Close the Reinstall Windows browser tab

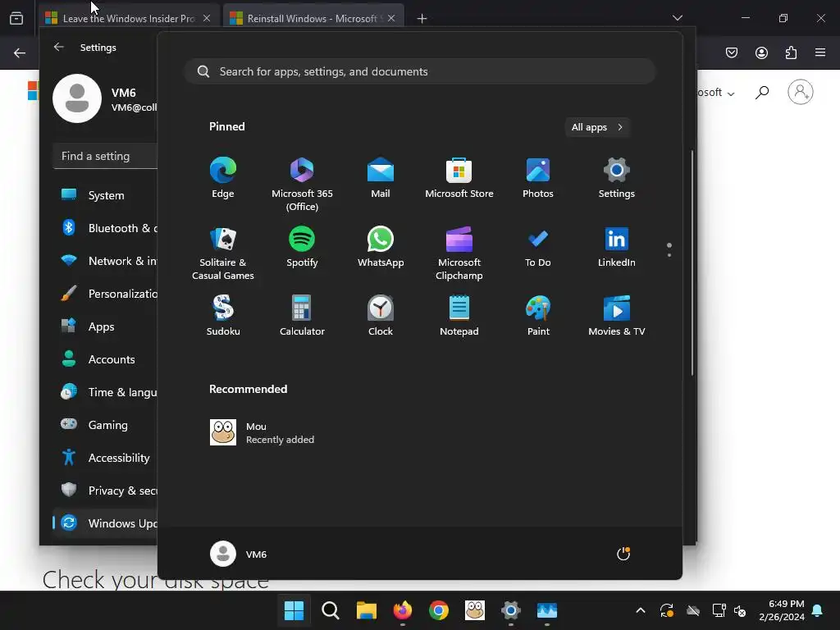click(x=391, y=18)
